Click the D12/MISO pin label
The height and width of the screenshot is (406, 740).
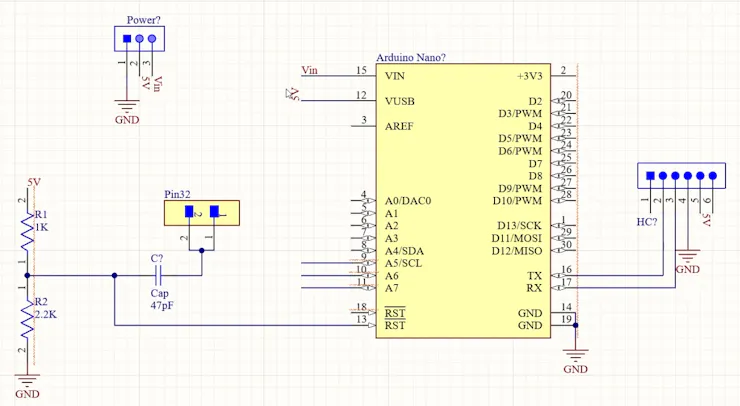click(x=517, y=251)
